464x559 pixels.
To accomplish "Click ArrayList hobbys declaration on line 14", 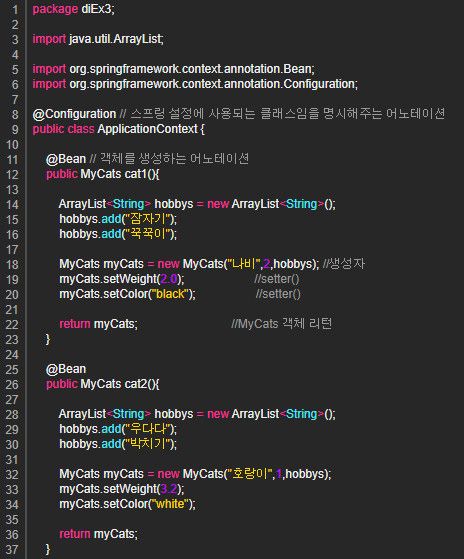I will tap(197, 204).
